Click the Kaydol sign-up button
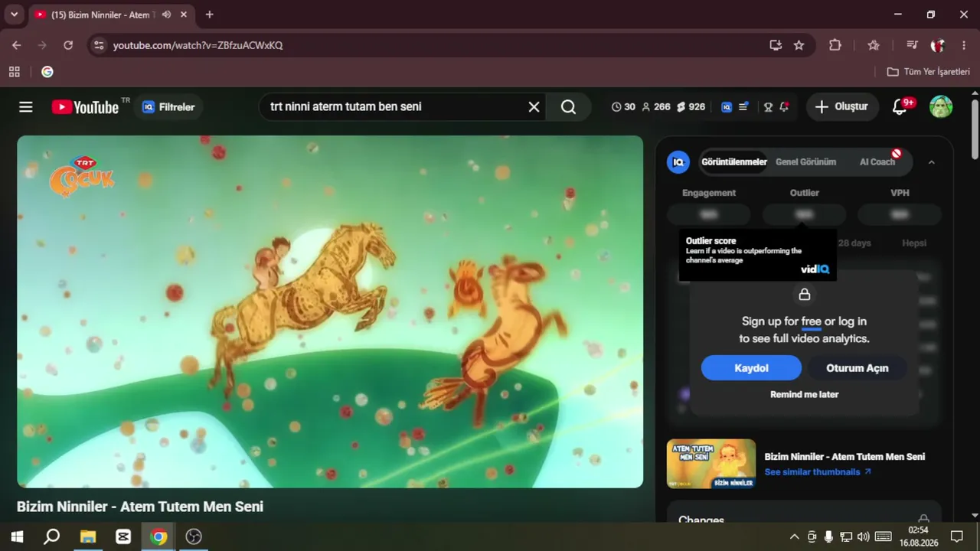 click(751, 368)
